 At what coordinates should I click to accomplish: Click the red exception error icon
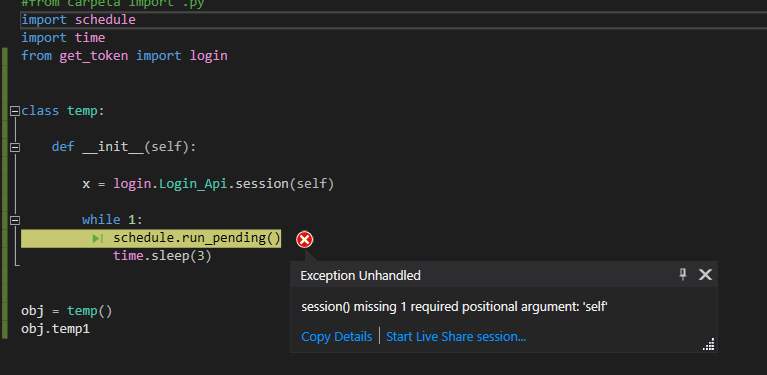[x=304, y=240]
